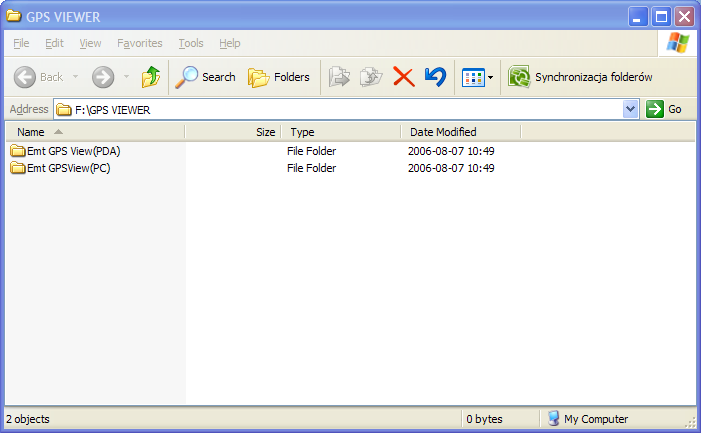Click '2 objects' status bar text
Image resolution: width=701 pixels, height=433 pixels.
coord(28,419)
